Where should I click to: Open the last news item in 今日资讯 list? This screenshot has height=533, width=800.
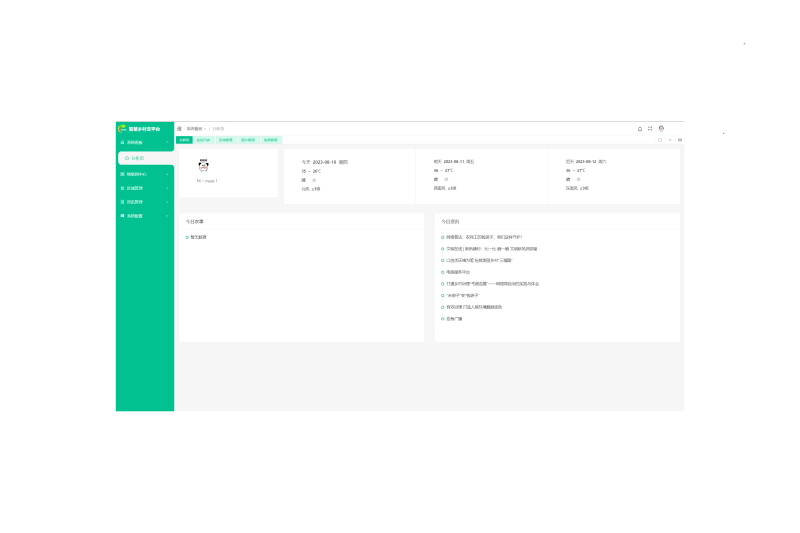coord(454,319)
